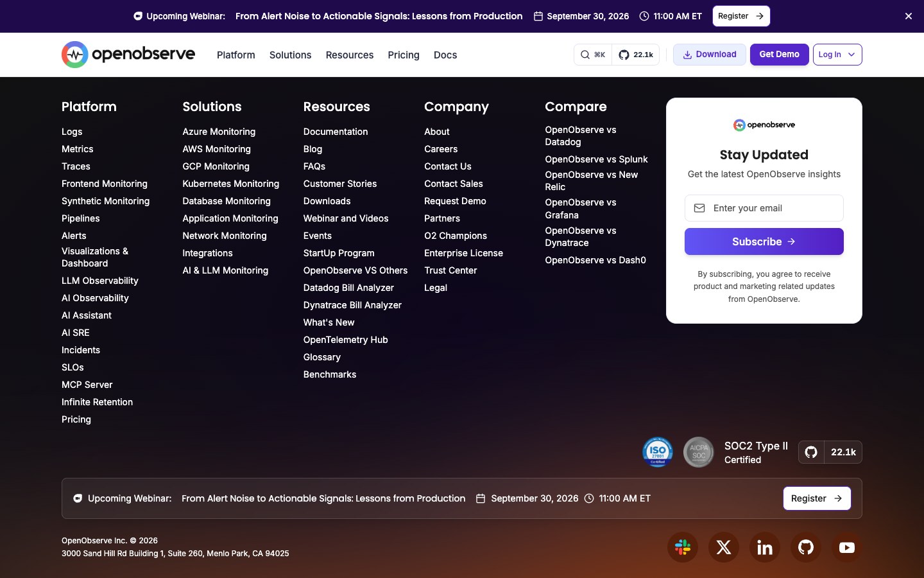The image size is (924, 578).
Task: Open the MCP Server link
Action: point(87,385)
